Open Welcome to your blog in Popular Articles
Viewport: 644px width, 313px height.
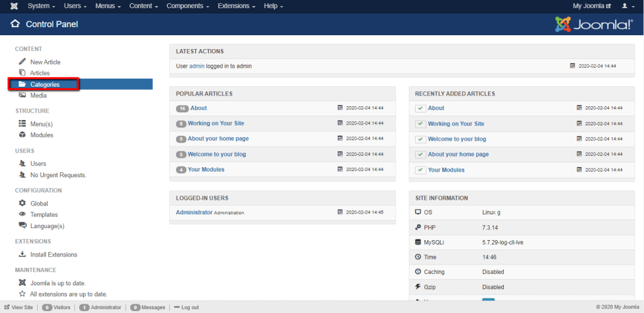(217, 154)
